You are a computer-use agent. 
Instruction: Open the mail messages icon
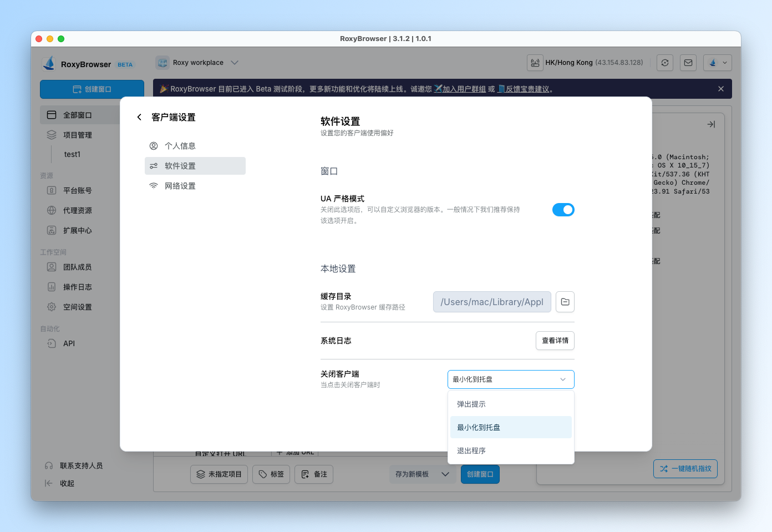point(688,63)
